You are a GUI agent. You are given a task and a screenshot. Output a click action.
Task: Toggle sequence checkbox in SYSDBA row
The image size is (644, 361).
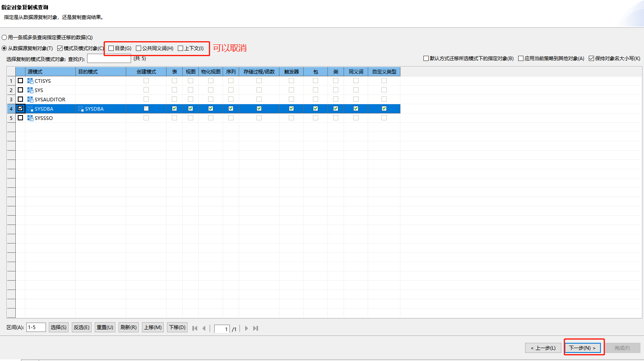click(x=231, y=108)
